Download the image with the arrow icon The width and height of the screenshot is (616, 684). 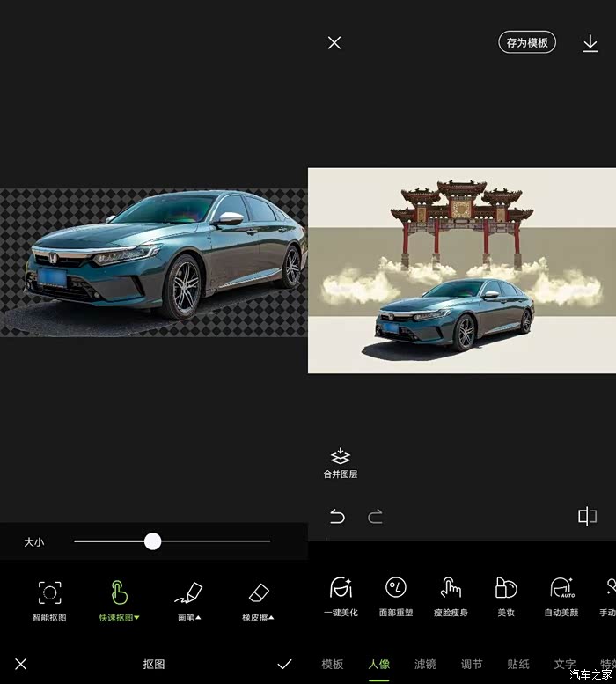click(590, 44)
